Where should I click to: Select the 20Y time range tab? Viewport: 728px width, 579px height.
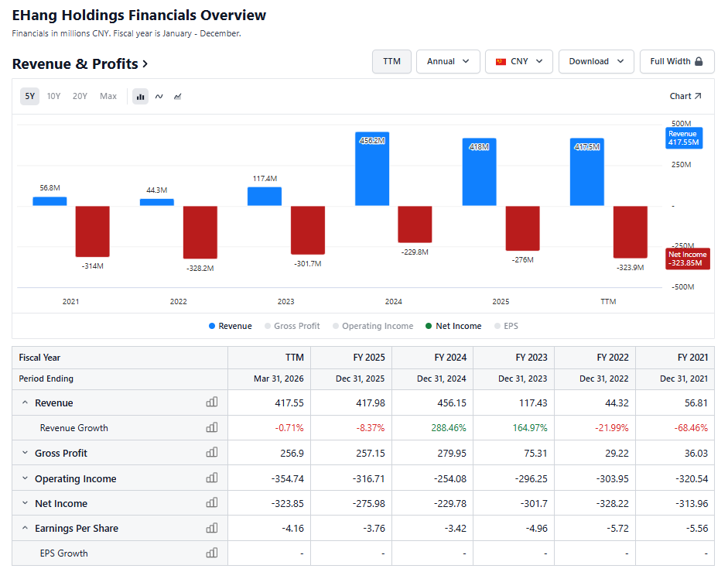point(80,96)
